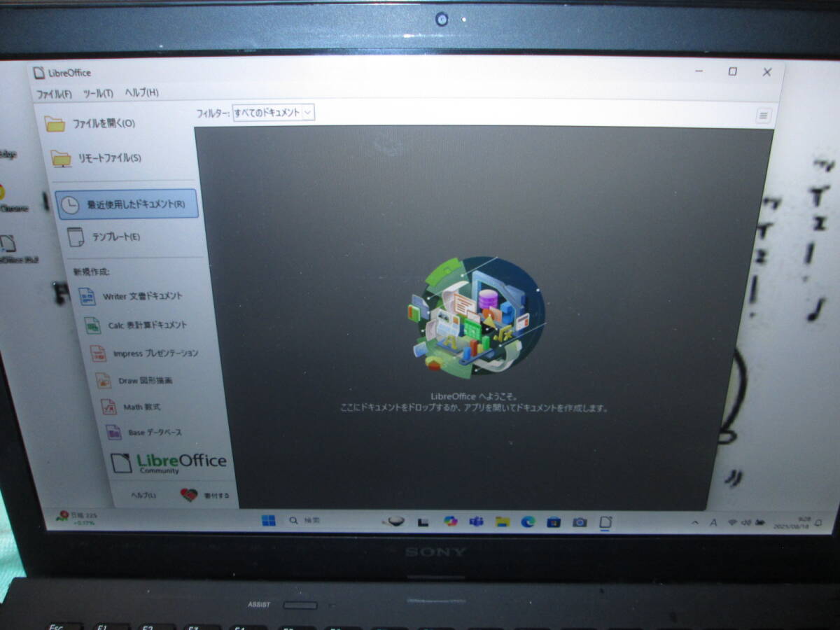Click the LibreOffice Community logo

point(169,463)
